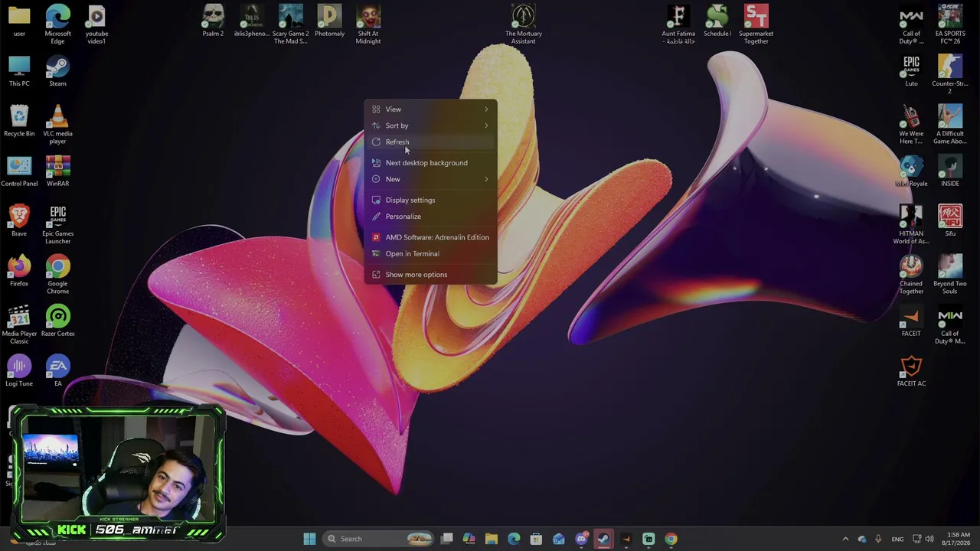The height and width of the screenshot is (551, 980).
Task: Select the Supermarket Together icon
Action: (756, 24)
